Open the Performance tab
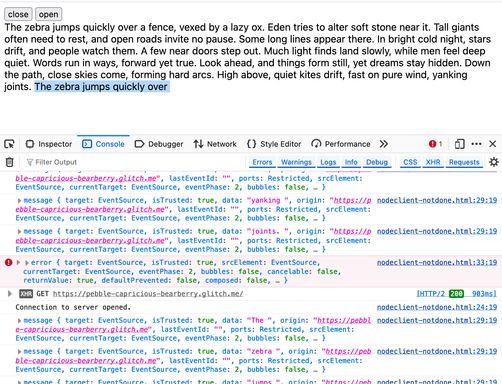502x384 pixels. (341, 144)
